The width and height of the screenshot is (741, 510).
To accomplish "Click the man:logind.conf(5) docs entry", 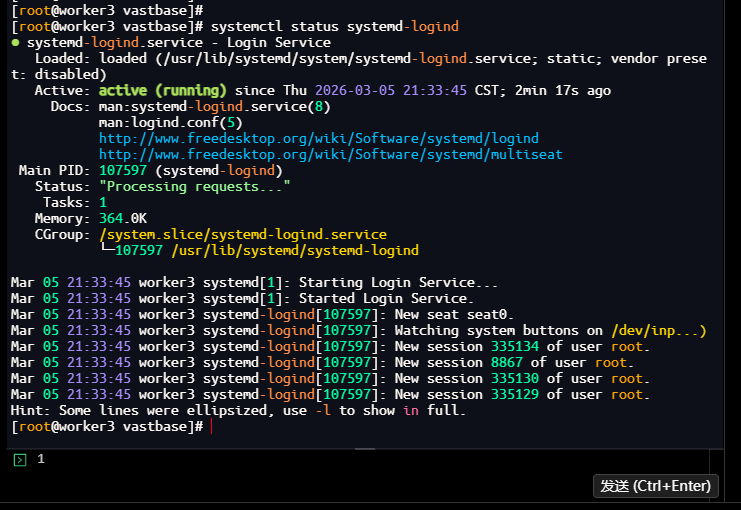I will coord(170,123).
